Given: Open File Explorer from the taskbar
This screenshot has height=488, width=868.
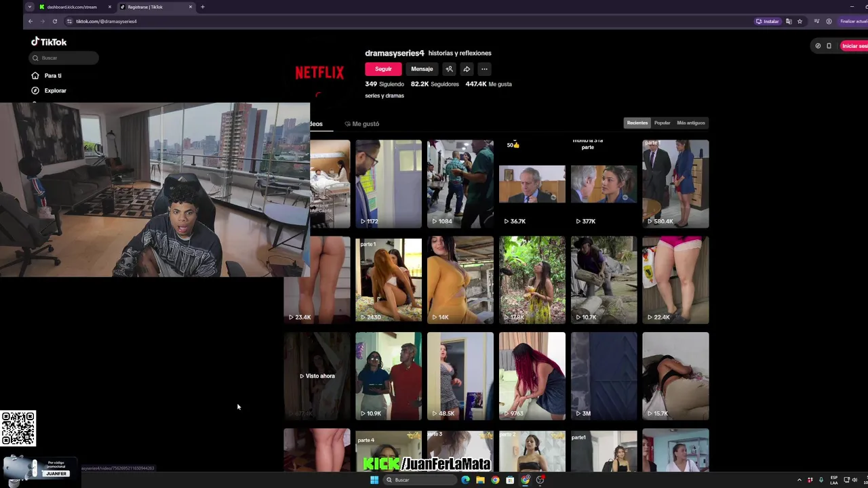Looking at the screenshot, I should pos(480,480).
